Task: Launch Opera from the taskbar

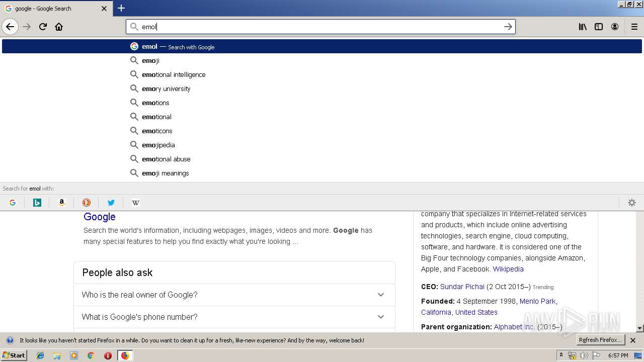Action: tap(108, 355)
